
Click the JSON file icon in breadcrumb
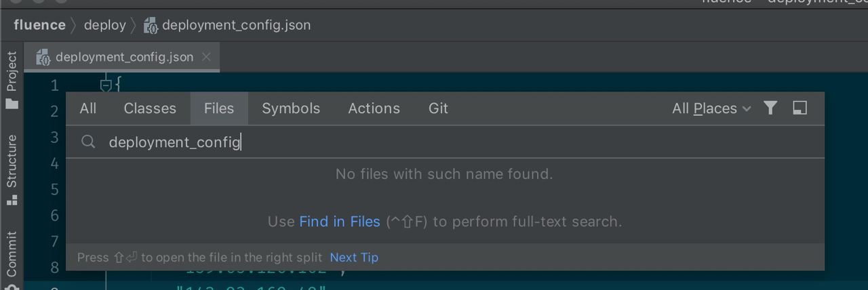tap(151, 26)
